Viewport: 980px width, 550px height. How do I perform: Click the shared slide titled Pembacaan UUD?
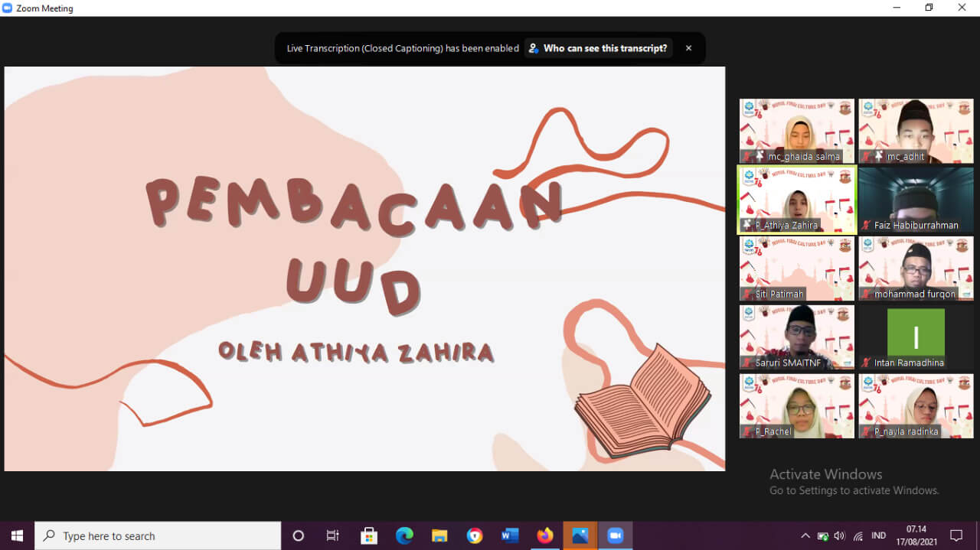click(x=364, y=268)
